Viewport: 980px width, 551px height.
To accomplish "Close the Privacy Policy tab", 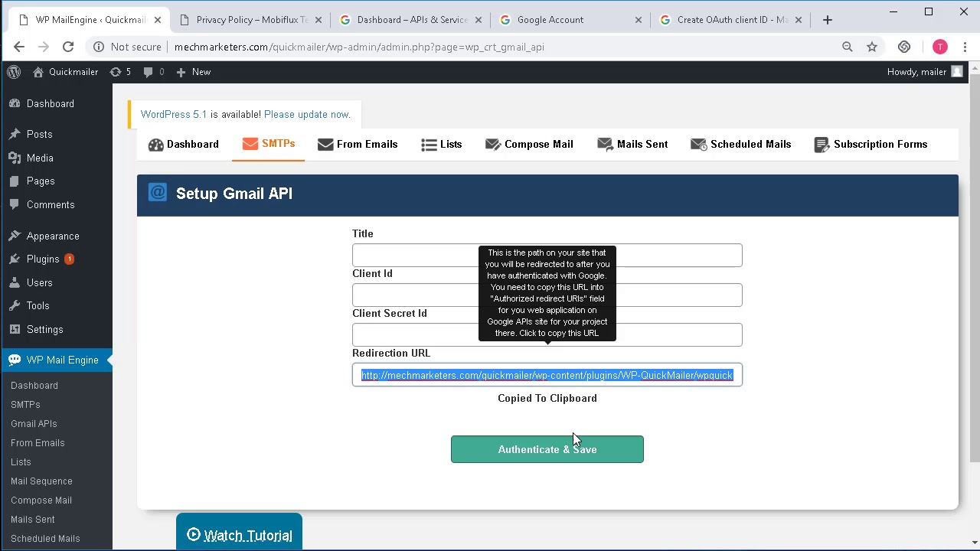I will click(x=318, y=20).
